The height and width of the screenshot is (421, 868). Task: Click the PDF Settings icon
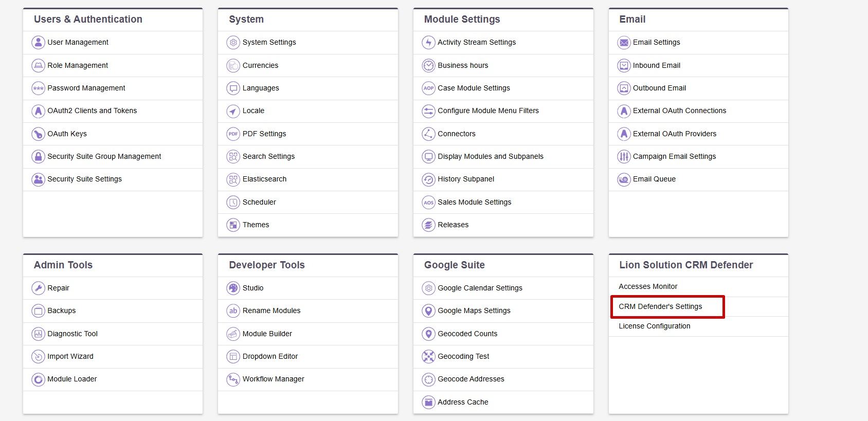[233, 134]
